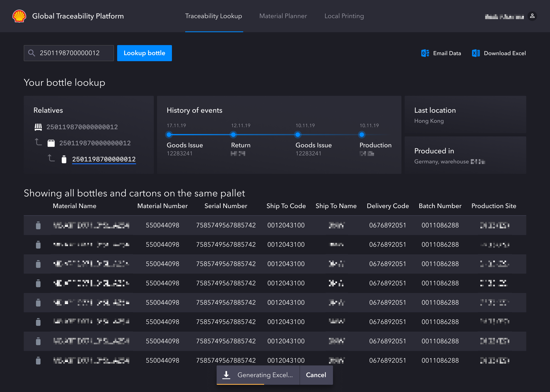Click the first table row bottle icon

click(38, 225)
